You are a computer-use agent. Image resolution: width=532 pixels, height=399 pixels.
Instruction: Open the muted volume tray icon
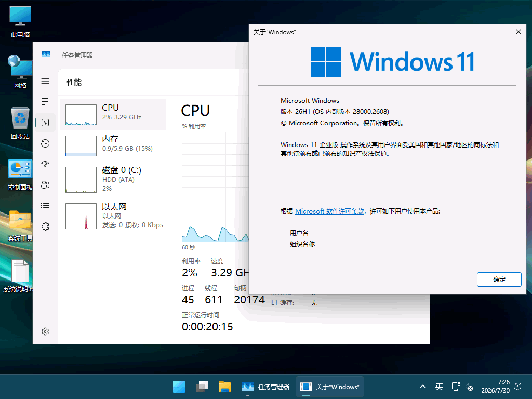coord(469,387)
